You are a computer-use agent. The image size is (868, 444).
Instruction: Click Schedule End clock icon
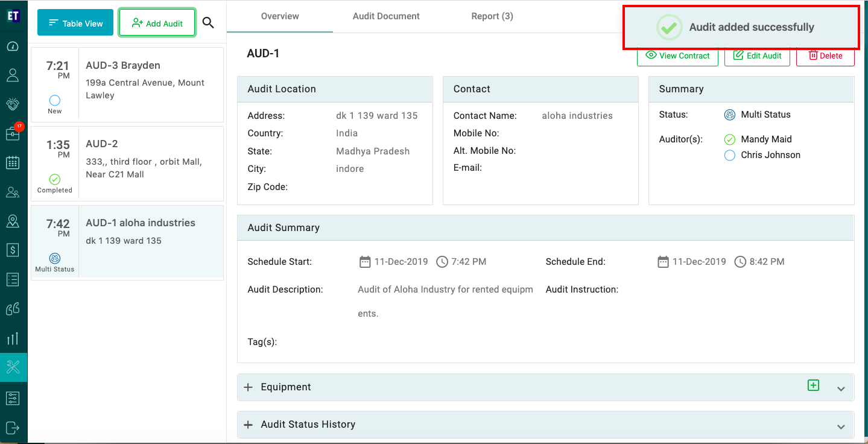pyautogui.click(x=740, y=262)
